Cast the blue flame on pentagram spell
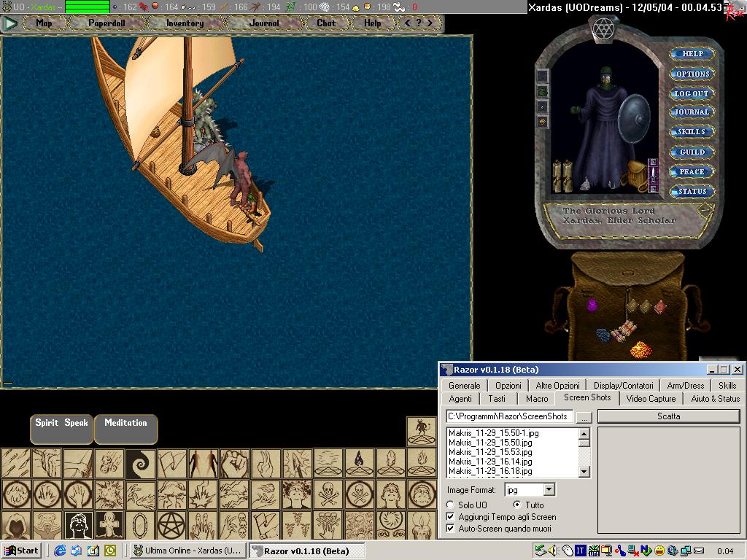 (x=359, y=463)
